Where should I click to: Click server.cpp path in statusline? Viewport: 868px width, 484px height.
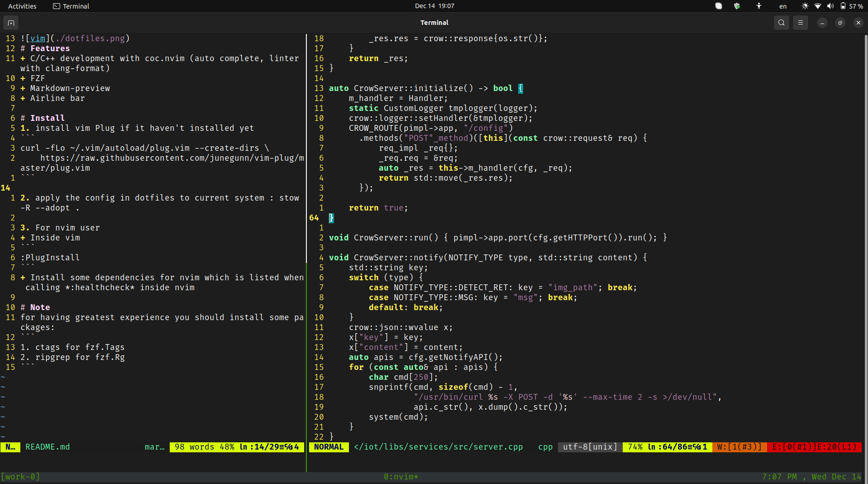point(438,447)
